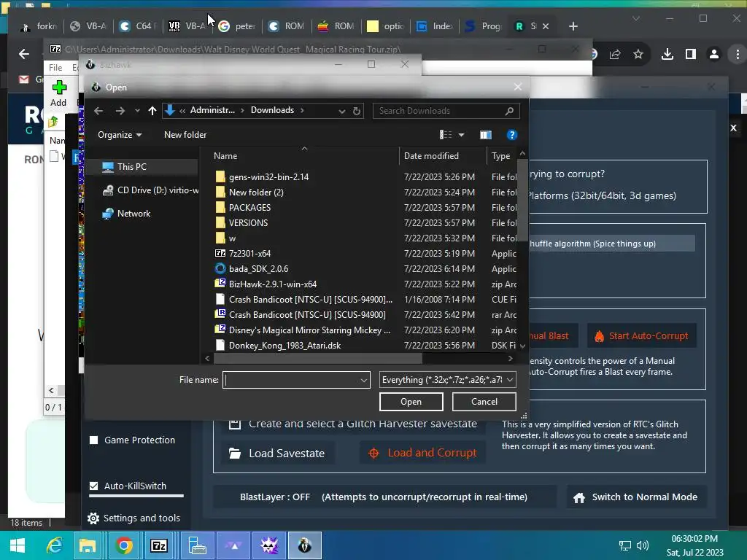Image resolution: width=747 pixels, height=560 pixels.
Task: Toggle the Auto-KillSwitch checkbox
Action: tap(94, 486)
